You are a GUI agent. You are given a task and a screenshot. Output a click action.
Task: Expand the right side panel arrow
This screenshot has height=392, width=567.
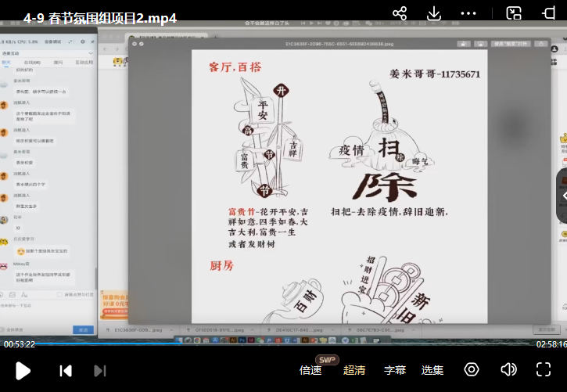click(x=562, y=196)
